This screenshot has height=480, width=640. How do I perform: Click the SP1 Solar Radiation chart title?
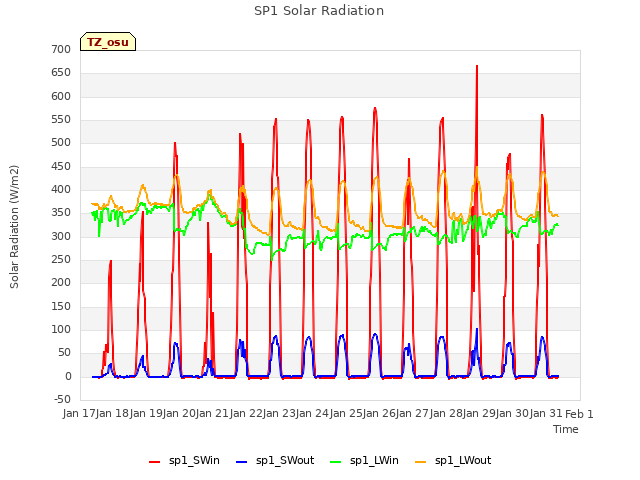(319, 11)
